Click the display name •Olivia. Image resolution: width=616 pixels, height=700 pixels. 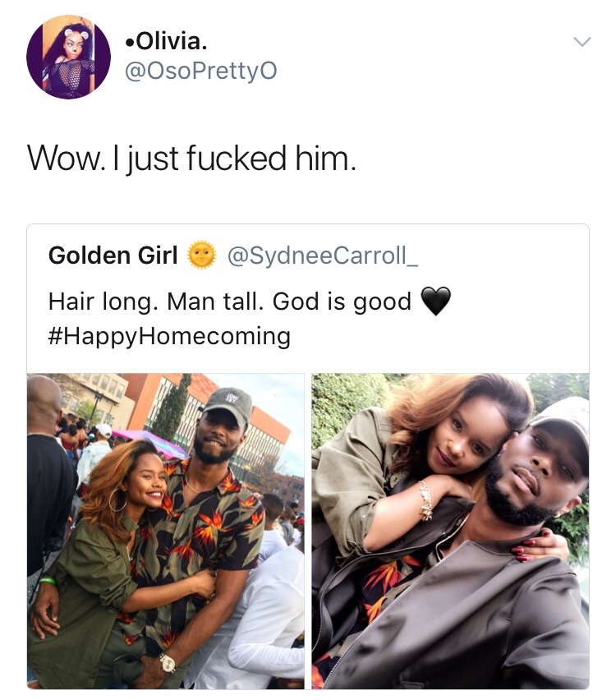pyautogui.click(x=172, y=39)
